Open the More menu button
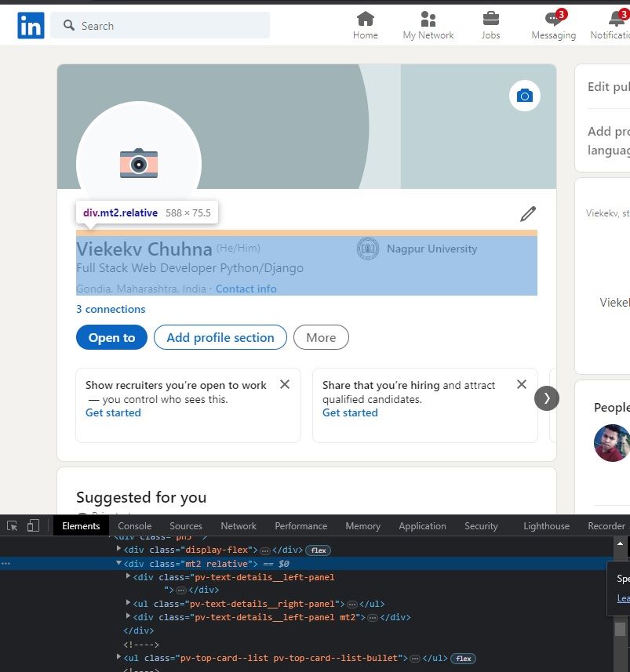The image size is (630, 672). point(321,337)
